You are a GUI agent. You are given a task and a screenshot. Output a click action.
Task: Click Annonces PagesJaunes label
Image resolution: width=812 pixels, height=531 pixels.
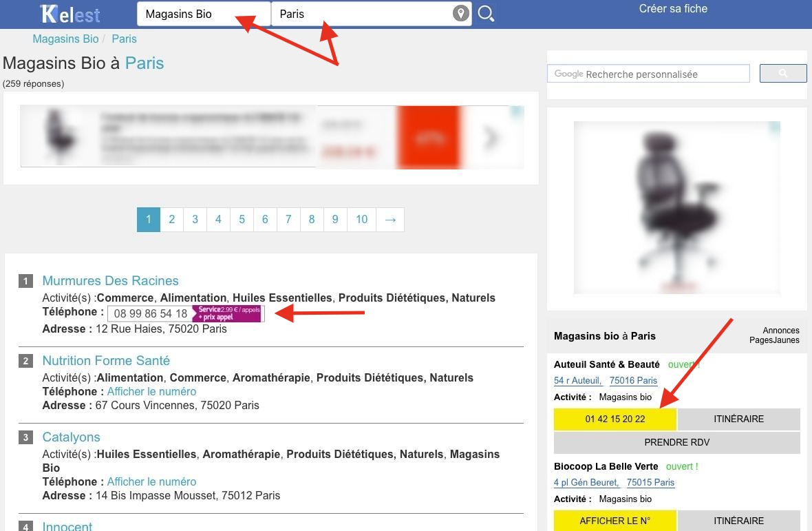tap(774, 335)
